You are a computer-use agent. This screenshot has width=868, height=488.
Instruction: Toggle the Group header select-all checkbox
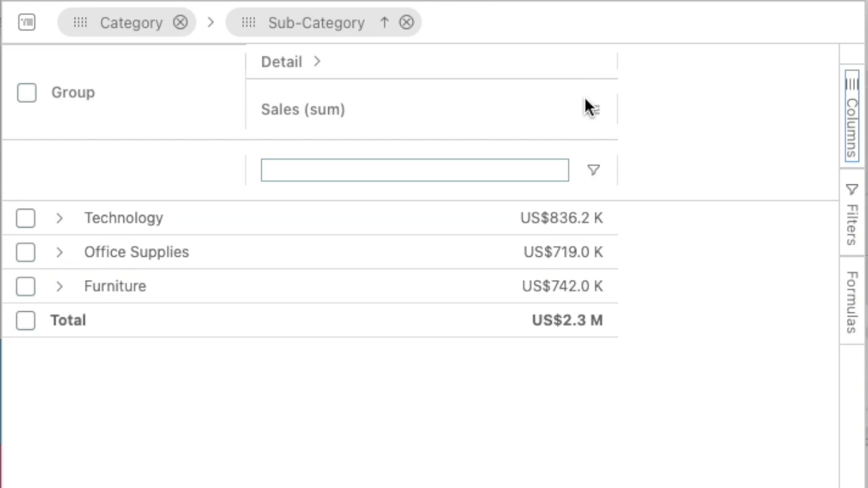tap(26, 93)
